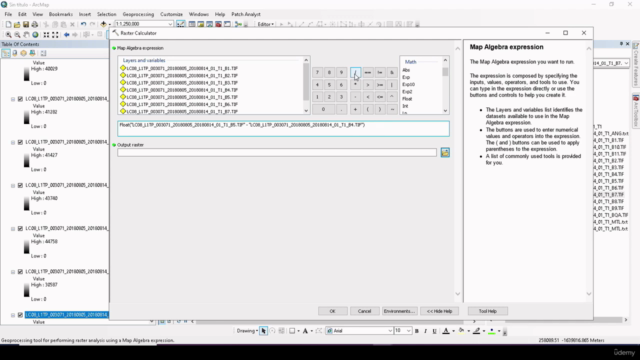Open the Arial font dropdown
The height and width of the screenshot is (360, 640).
pyautogui.click(x=390, y=331)
